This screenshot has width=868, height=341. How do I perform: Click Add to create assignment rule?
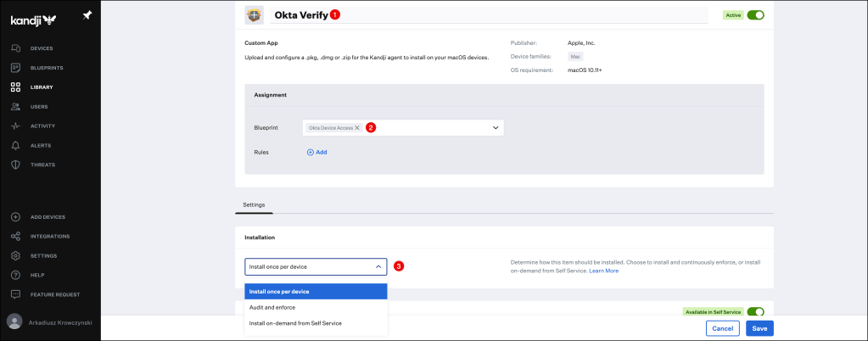click(316, 152)
